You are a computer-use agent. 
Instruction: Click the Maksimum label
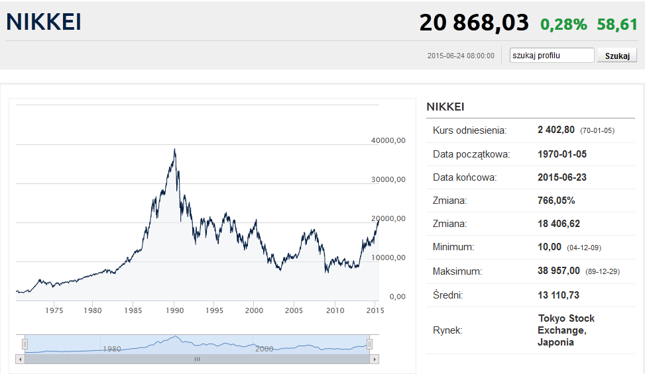click(457, 271)
